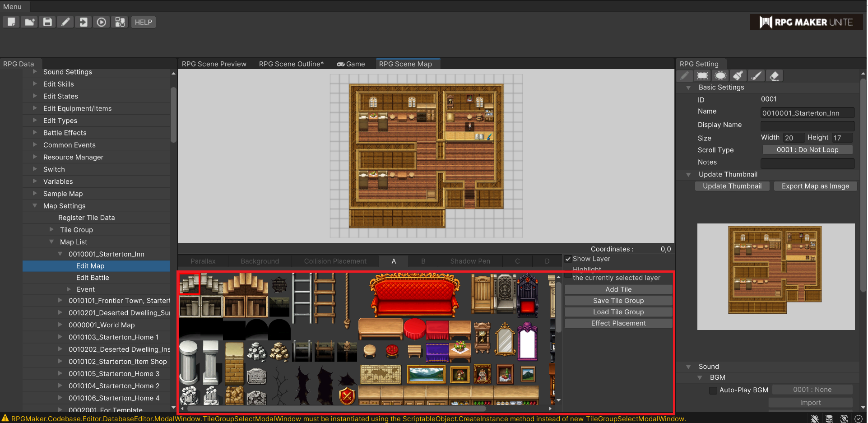
Task: Click the Save floppy disk icon
Action: 47,22
